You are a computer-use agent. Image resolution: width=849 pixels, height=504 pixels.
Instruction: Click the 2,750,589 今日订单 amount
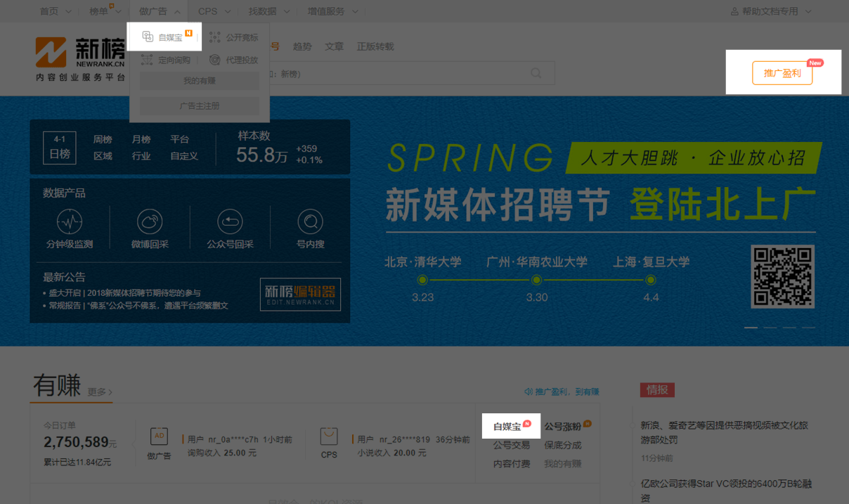(x=76, y=442)
